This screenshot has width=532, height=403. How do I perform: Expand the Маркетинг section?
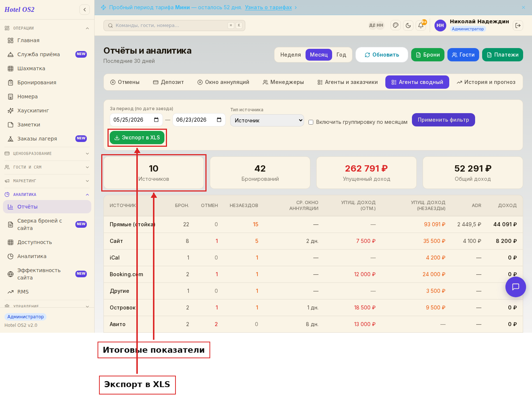pos(47,181)
